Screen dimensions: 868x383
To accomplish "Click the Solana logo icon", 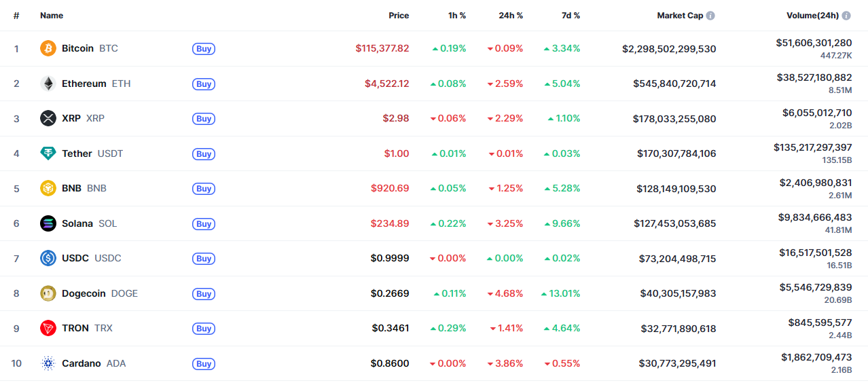I will coord(48,223).
